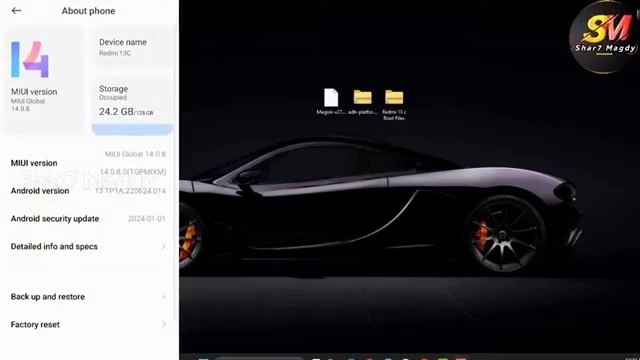Select the Magisk file on desktop

[x=331, y=101]
